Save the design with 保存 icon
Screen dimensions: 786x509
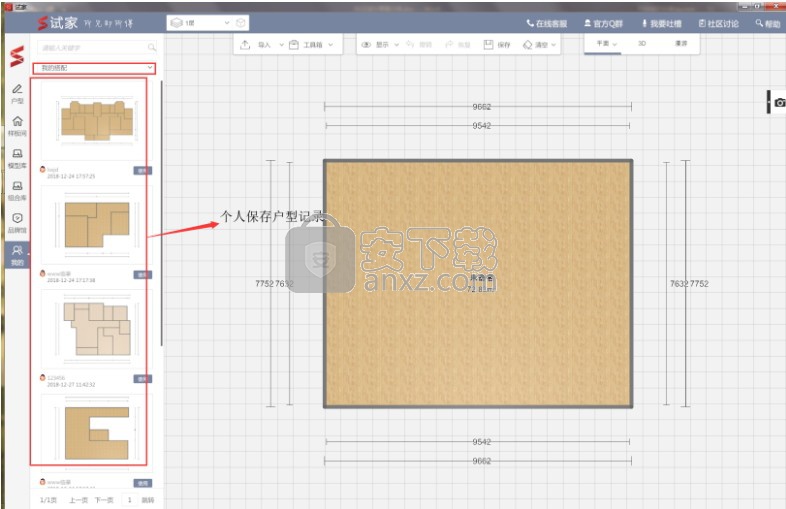(x=488, y=45)
